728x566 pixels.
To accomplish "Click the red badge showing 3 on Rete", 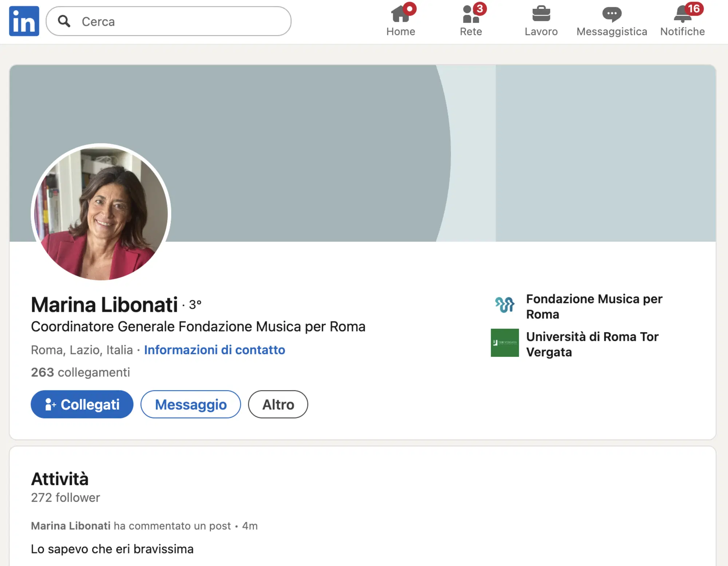I will [x=480, y=8].
